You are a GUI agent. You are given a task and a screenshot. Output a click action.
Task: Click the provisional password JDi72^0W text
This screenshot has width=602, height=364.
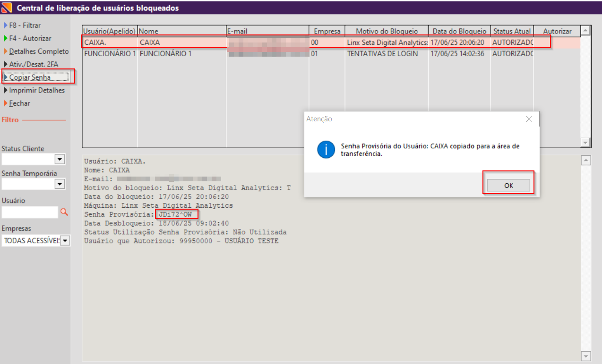pyautogui.click(x=175, y=215)
